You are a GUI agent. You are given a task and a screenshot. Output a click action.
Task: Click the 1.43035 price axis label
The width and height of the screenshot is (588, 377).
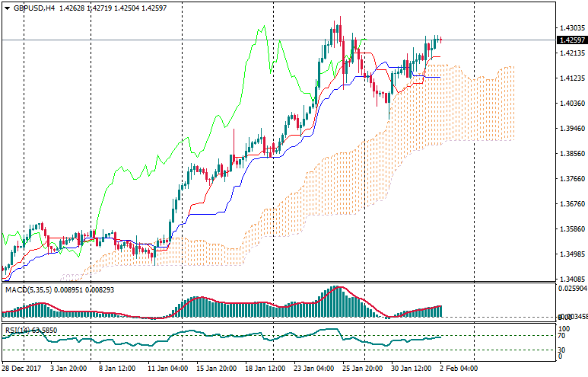(x=570, y=28)
